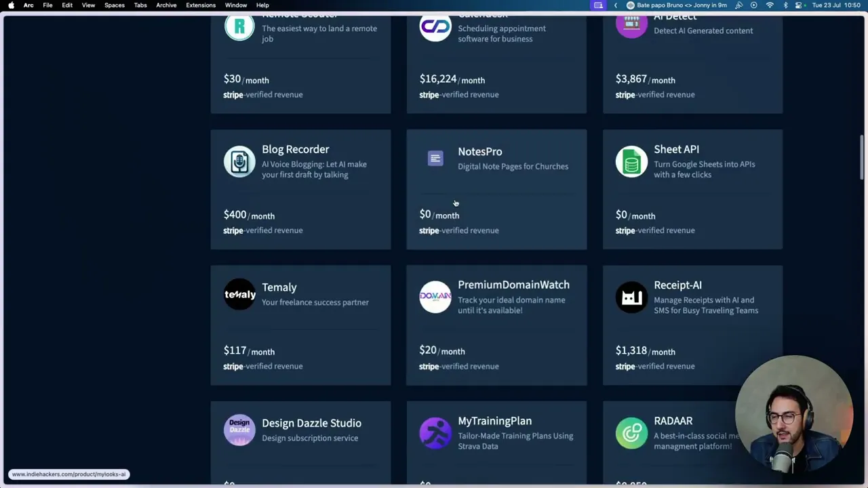Click 'Detect AI Generated content' description

[x=703, y=30]
